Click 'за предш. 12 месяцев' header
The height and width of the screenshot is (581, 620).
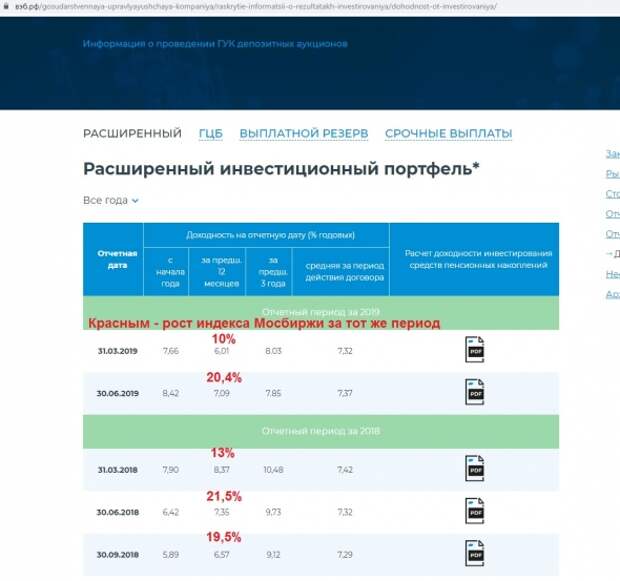(x=217, y=272)
